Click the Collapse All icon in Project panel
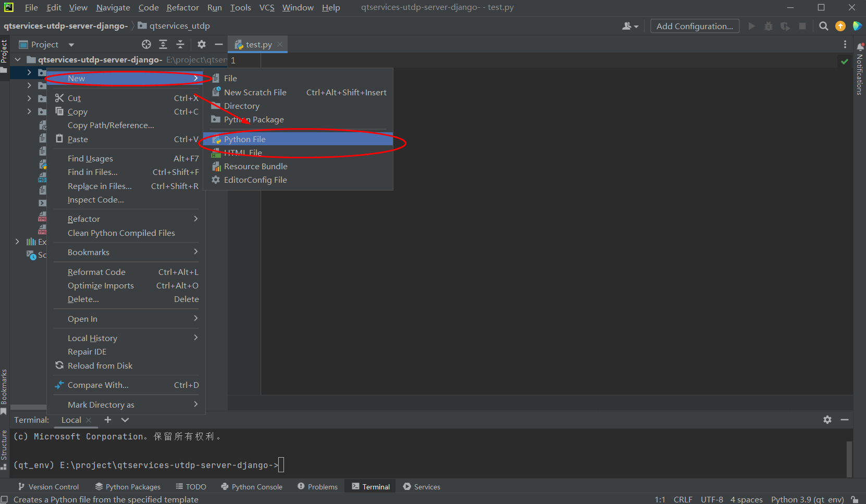The width and height of the screenshot is (866, 504). point(180,44)
